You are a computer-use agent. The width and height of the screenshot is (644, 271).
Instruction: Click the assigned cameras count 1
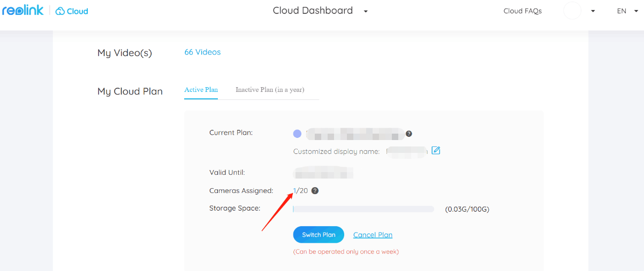tap(295, 191)
